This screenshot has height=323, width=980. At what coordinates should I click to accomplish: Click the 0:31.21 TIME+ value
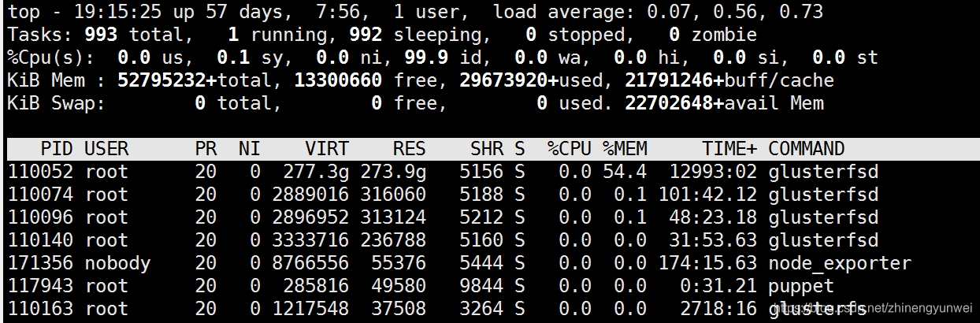pos(718,286)
